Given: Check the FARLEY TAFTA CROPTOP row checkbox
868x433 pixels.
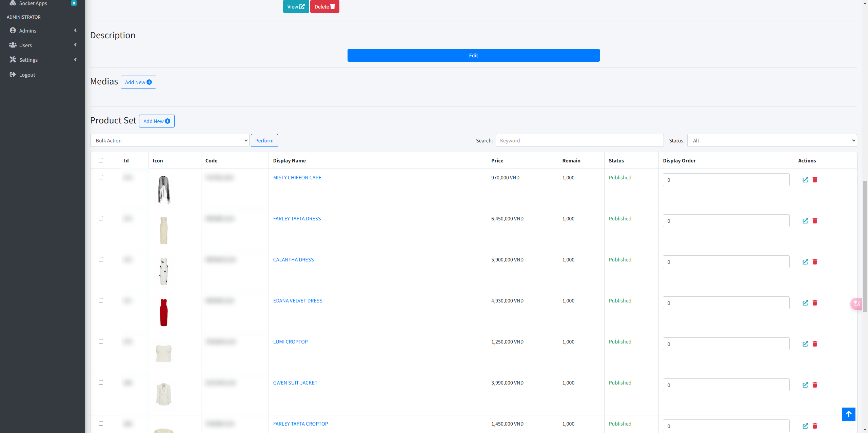Looking at the screenshot, I should 101,424.
